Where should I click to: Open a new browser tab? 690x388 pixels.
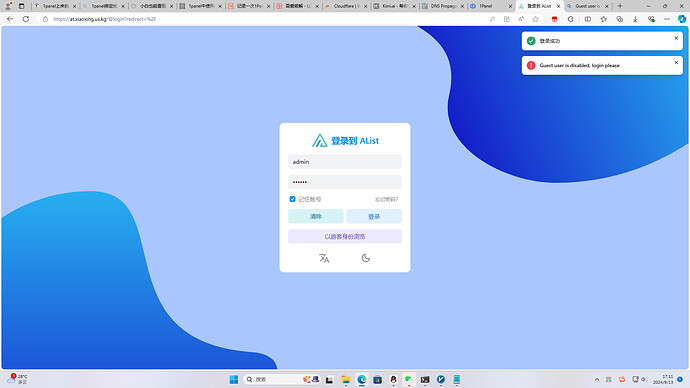pyautogui.click(x=620, y=6)
